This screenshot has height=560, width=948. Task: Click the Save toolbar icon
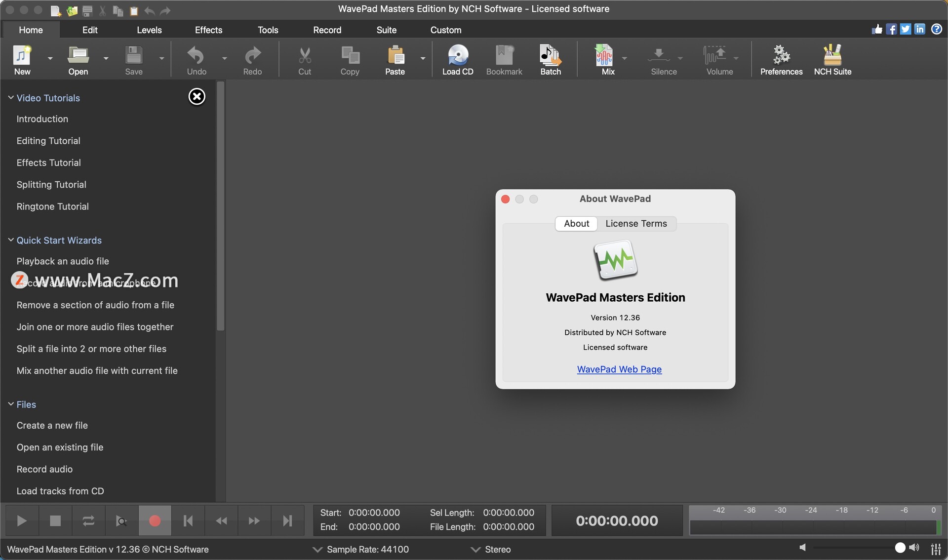(134, 55)
